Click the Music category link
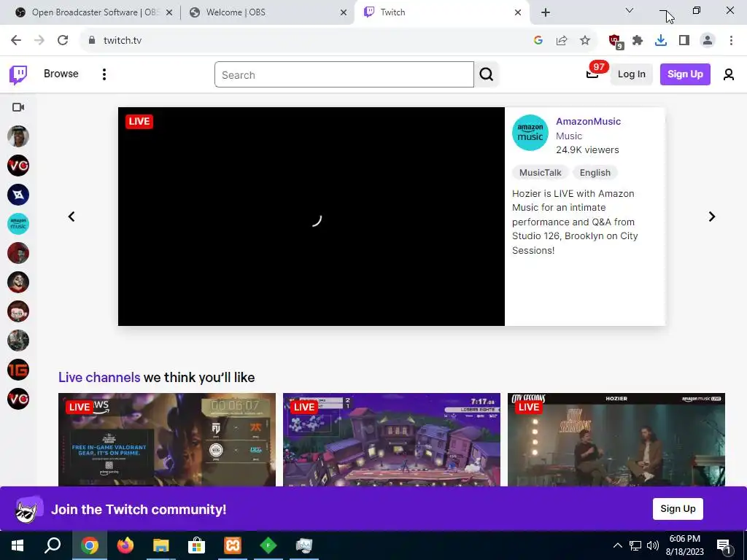This screenshot has height=560, width=747. click(569, 136)
